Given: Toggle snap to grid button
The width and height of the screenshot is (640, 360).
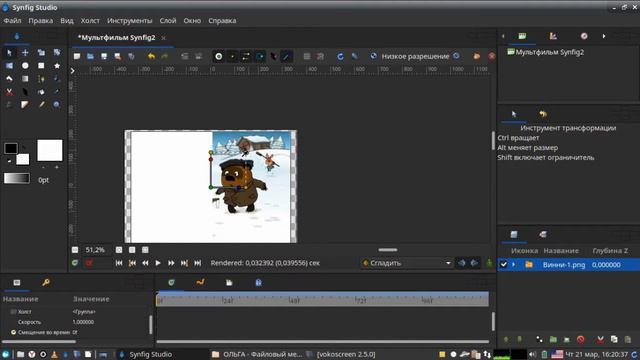Looking at the screenshot, I should coord(320,56).
